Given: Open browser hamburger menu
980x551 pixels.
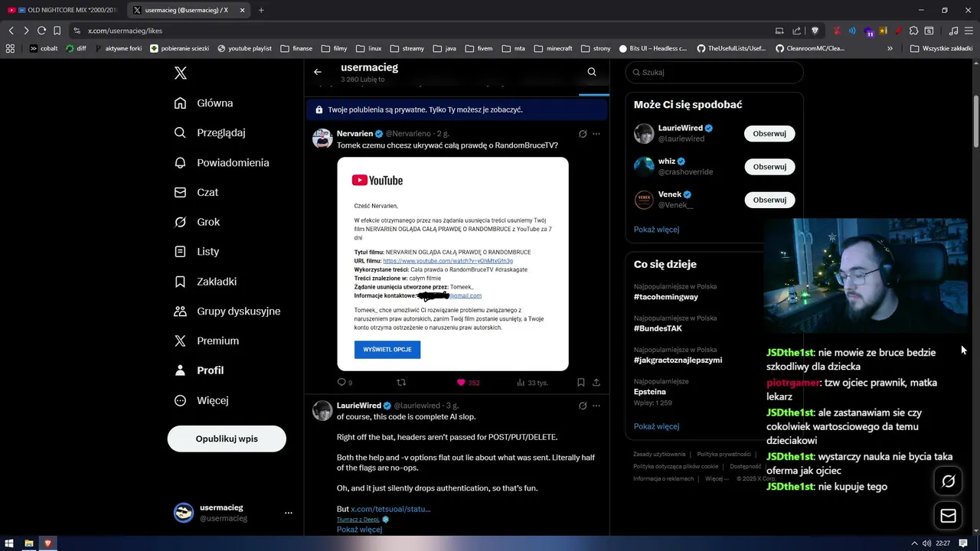Looking at the screenshot, I should [x=969, y=31].
